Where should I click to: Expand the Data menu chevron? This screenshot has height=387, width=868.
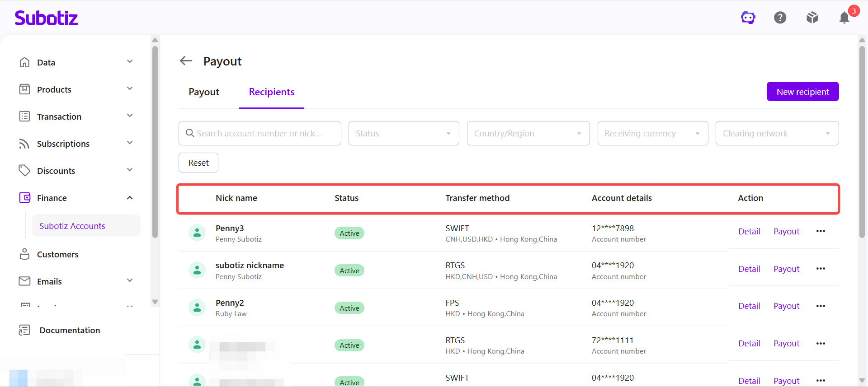pos(130,61)
